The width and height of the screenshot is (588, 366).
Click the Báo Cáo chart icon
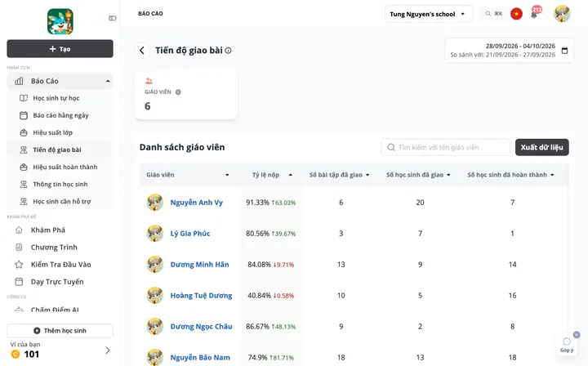tap(19, 81)
